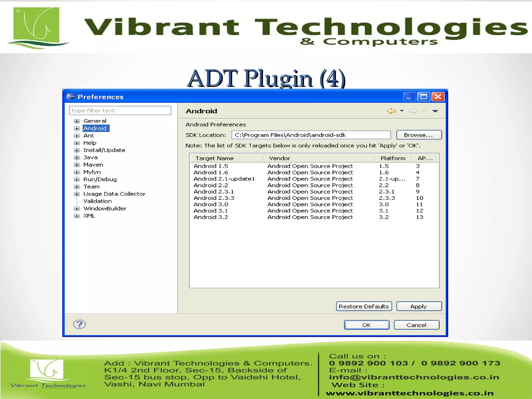Click the Restore Defaults button
Screen dimensions: 532x399
coord(364,306)
